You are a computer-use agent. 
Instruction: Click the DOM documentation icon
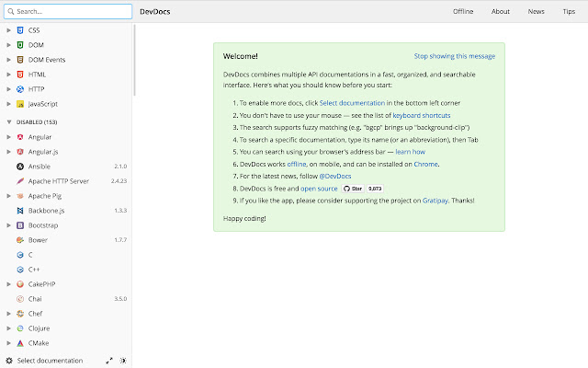pos(20,45)
